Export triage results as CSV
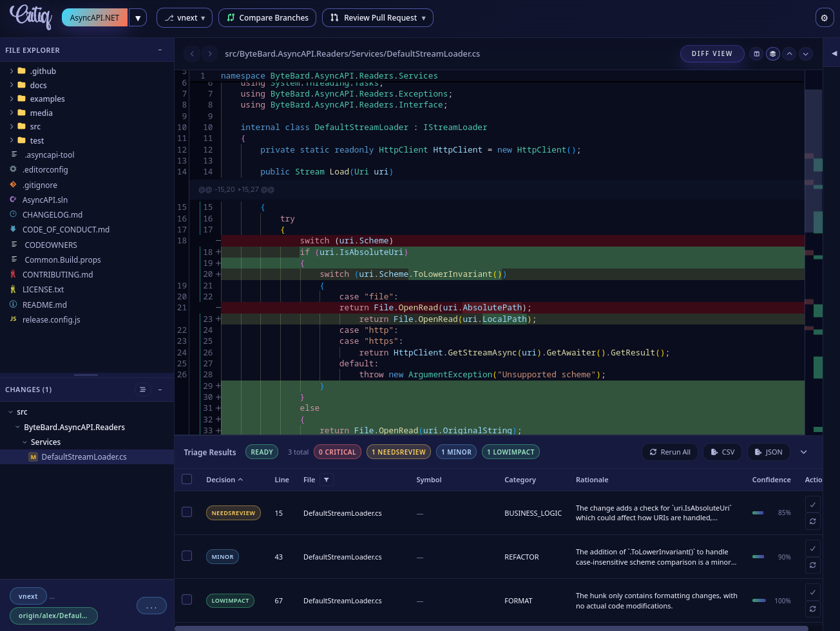Screen dimensions: 840x631 coord(722,452)
